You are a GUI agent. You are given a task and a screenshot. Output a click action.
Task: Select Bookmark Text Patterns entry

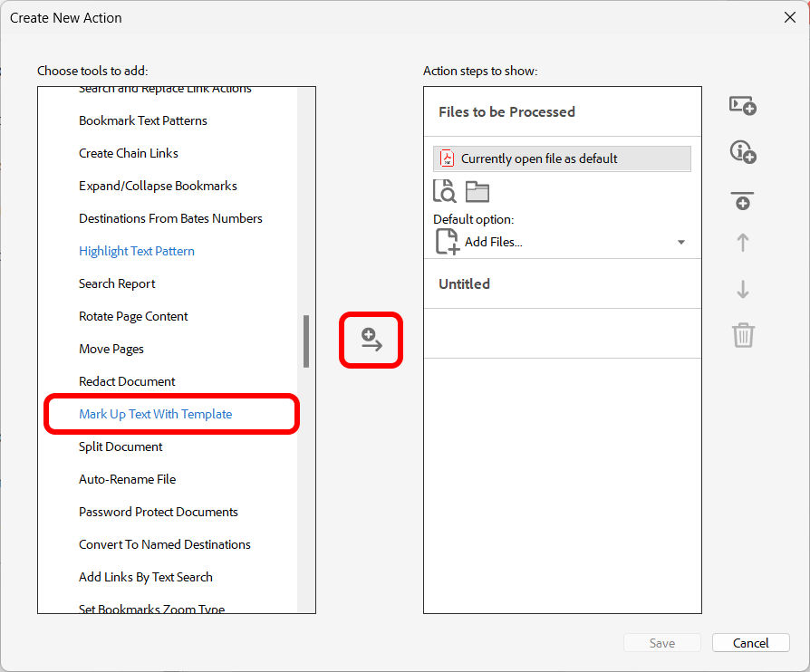(143, 120)
